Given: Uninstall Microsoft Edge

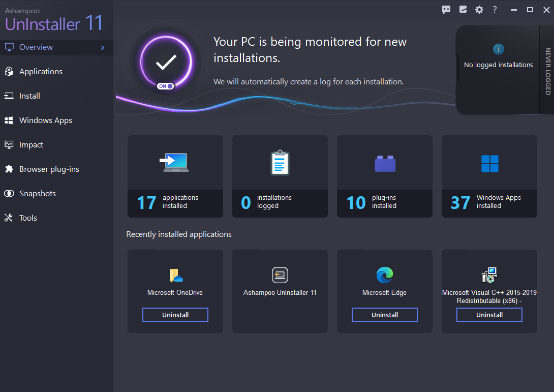Looking at the screenshot, I should click(x=384, y=314).
